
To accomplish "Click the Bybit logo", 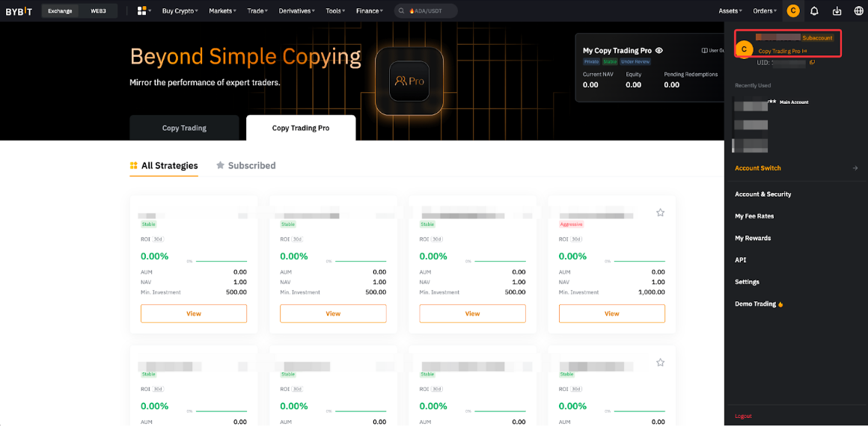I will 19,11.
